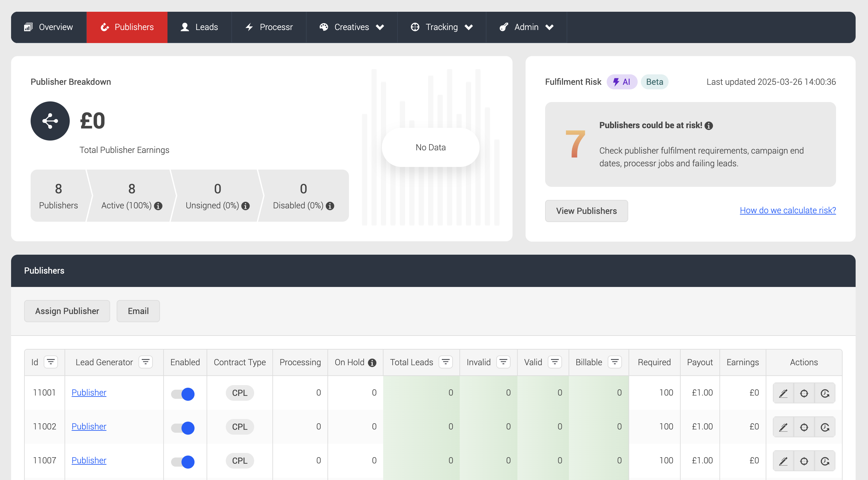Click the Contract Type column header
The width and height of the screenshot is (868, 480).
tap(239, 362)
